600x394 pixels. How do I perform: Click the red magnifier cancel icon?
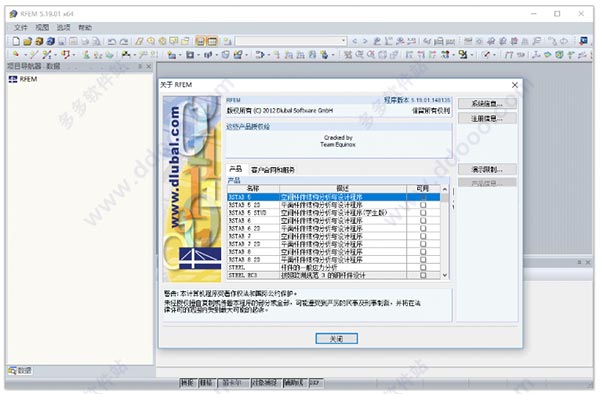click(x=371, y=55)
